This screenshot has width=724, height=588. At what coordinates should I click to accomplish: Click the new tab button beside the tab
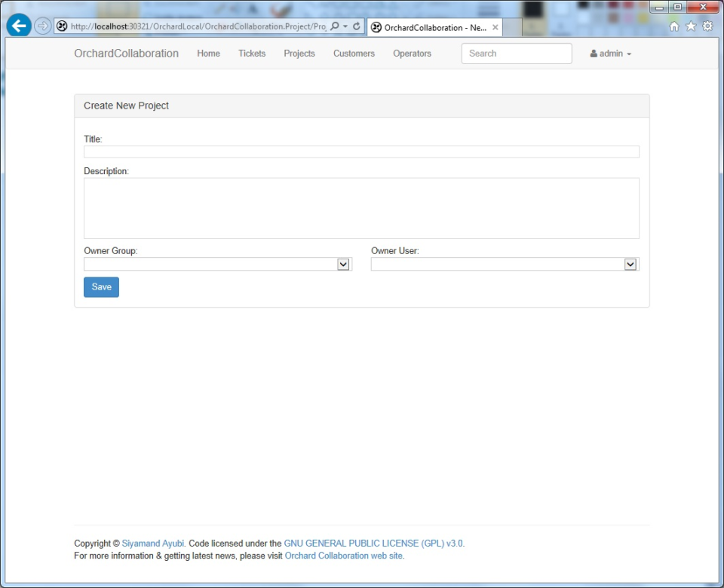(x=512, y=27)
